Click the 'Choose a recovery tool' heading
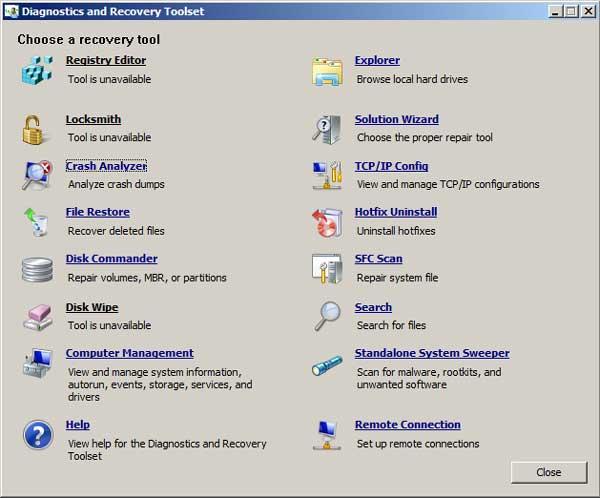The width and height of the screenshot is (600, 498). (88, 39)
